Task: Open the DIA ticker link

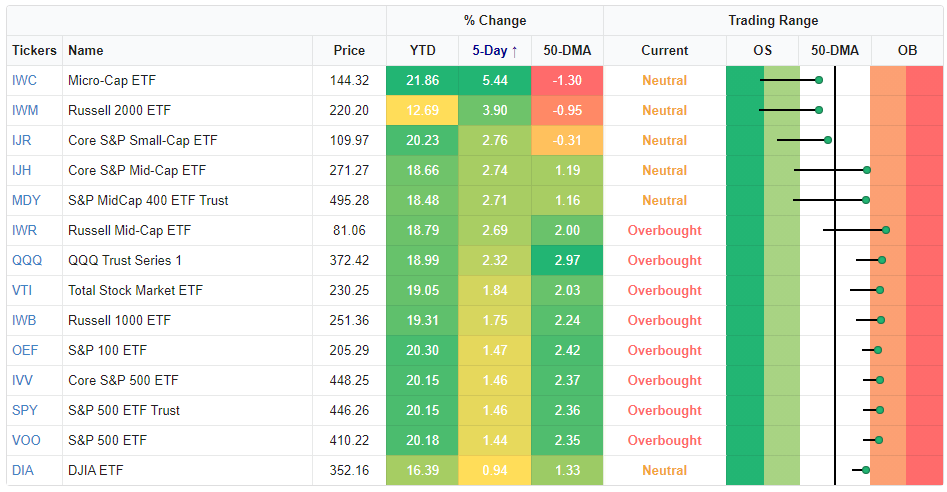Action: (23, 470)
